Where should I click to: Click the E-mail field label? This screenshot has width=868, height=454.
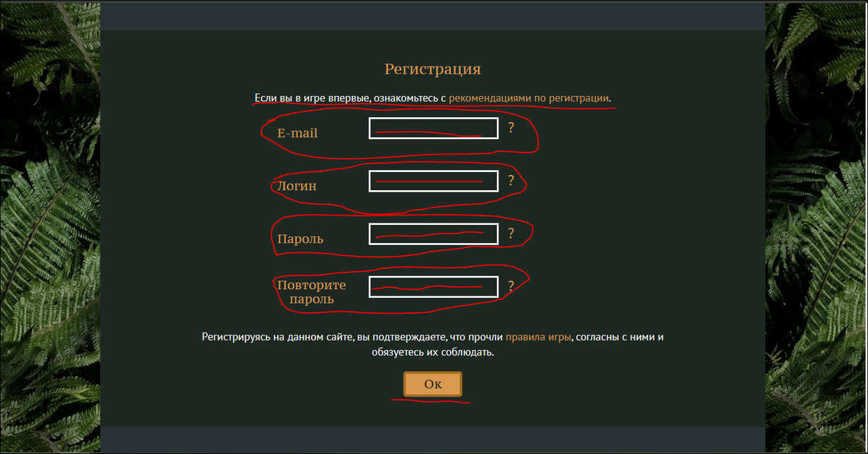pos(297,133)
